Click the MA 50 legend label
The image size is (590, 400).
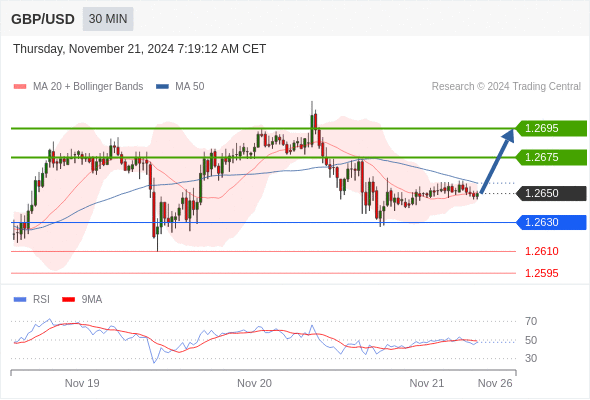190,87
